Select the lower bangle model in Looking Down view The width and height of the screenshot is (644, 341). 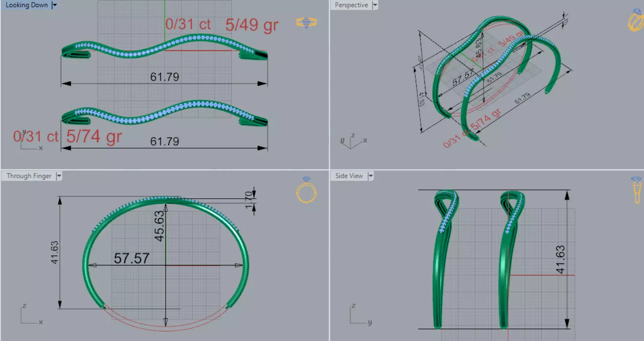pyautogui.click(x=165, y=112)
